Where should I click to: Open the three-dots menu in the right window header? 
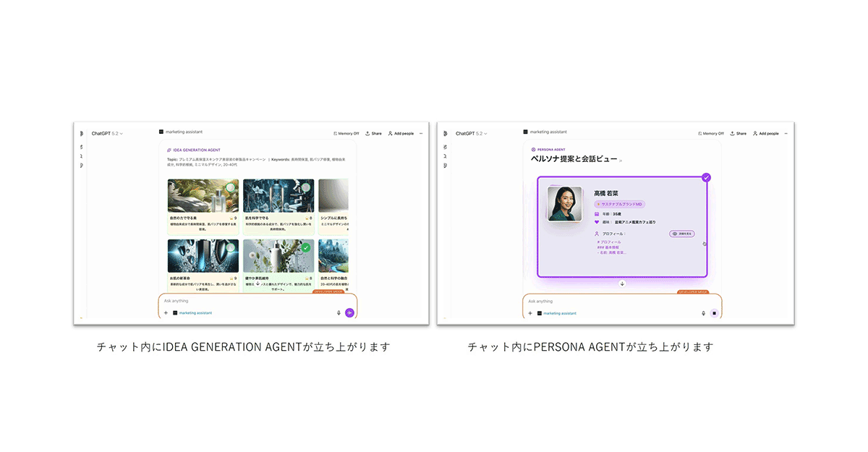pos(786,134)
